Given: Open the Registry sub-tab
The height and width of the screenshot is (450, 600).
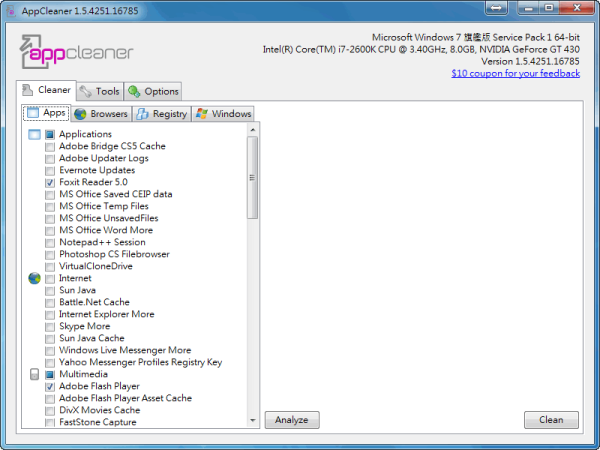Looking at the screenshot, I should click(161, 114).
